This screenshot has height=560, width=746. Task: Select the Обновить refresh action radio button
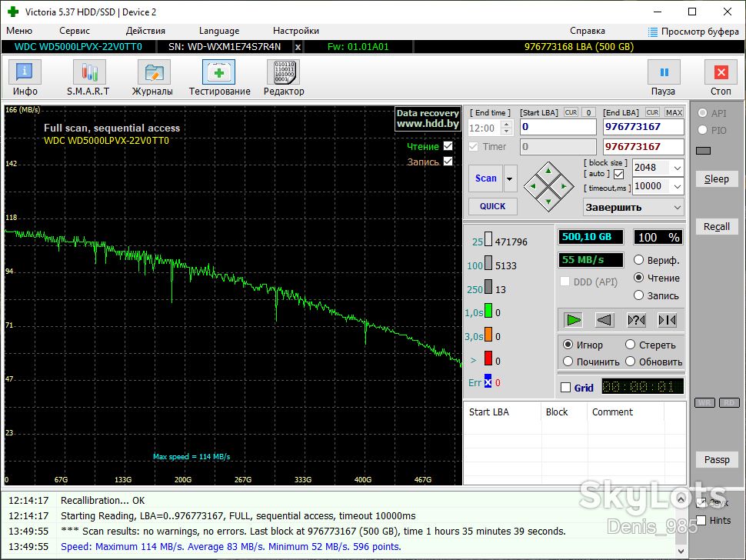(x=631, y=362)
